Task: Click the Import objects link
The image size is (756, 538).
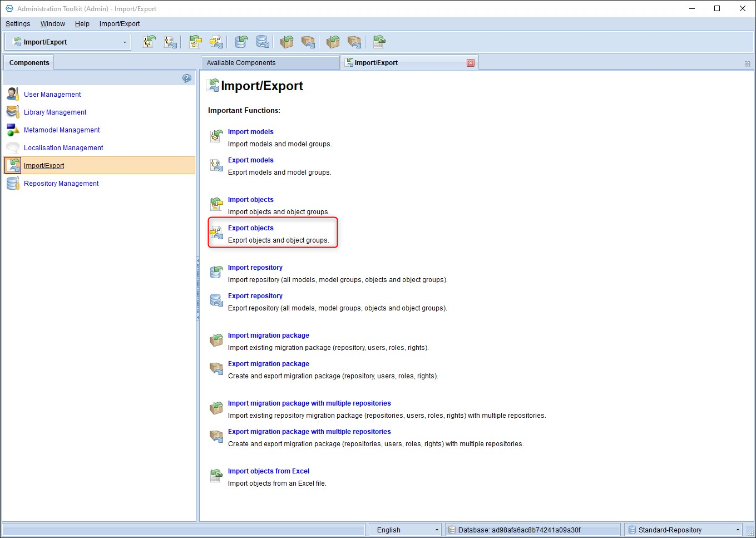Action: click(x=251, y=200)
